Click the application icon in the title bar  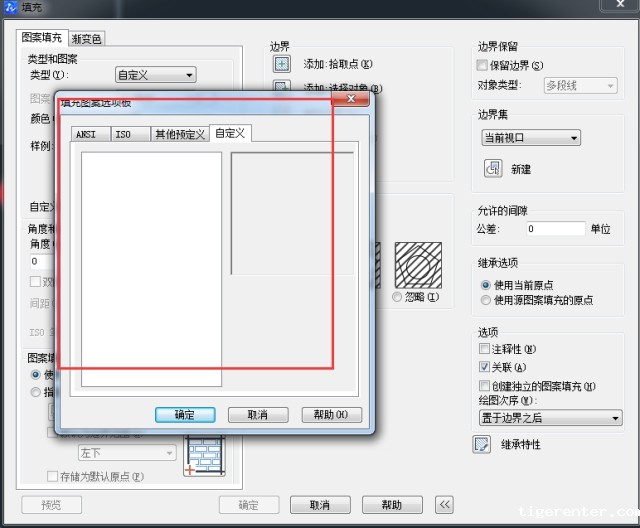pyautogui.click(x=11, y=8)
